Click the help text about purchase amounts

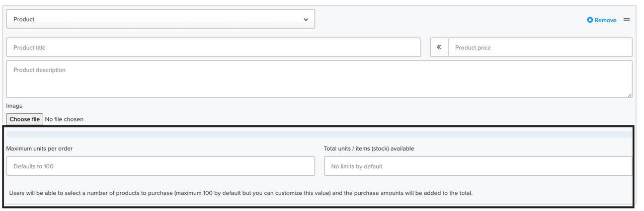241,192
